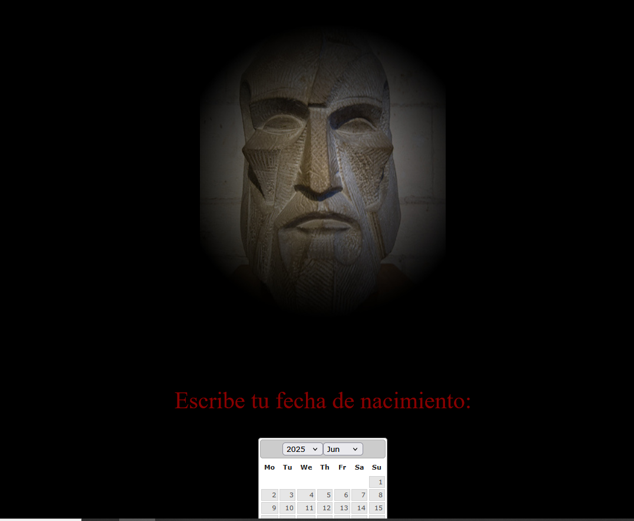Open the year dropdown showing 2025
The height and width of the screenshot is (521, 634).
coord(302,450)
